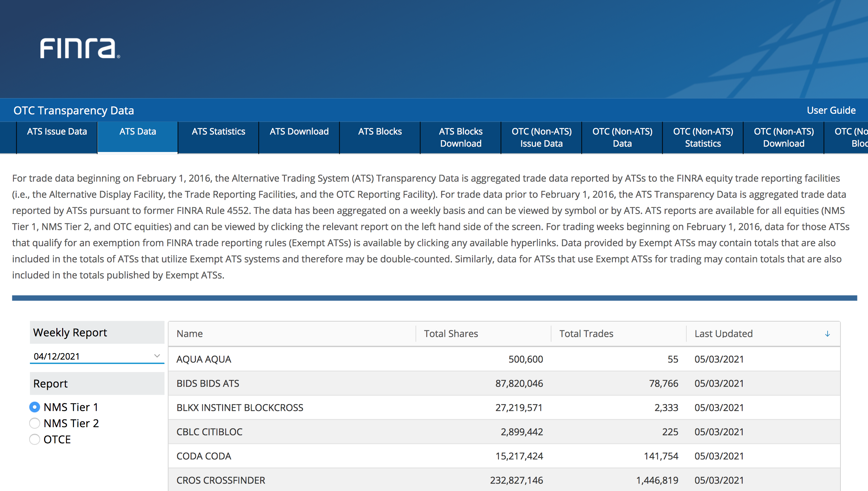Click total trades value 141,754
The width and height of the screenshot is (868, 491).
tap(661, 456)
